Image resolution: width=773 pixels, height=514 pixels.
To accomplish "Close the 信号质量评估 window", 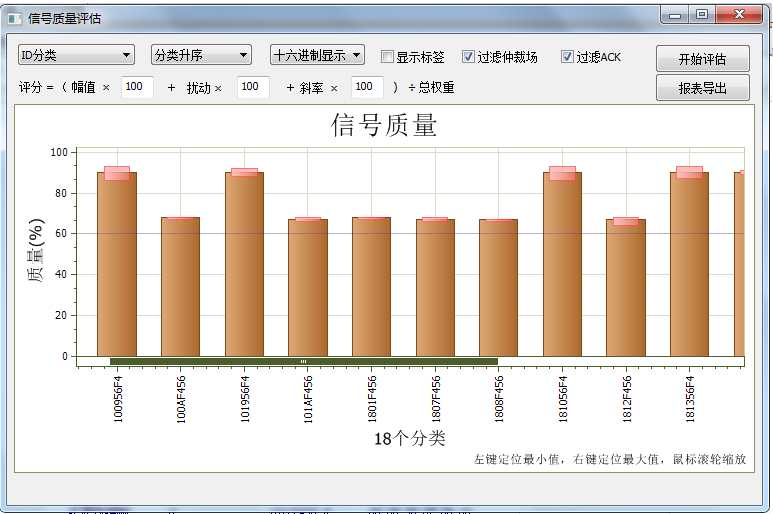I will [x=739, y=14].
